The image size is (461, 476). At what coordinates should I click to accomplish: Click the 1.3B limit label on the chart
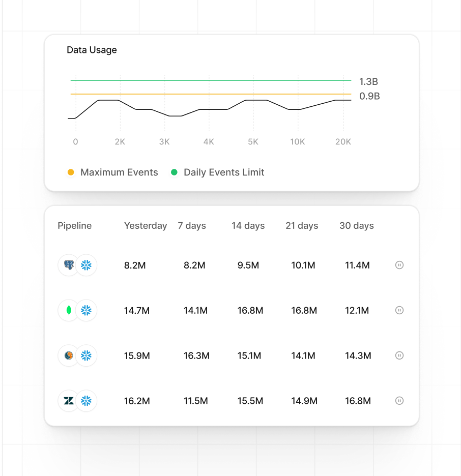tap(369, 81)
